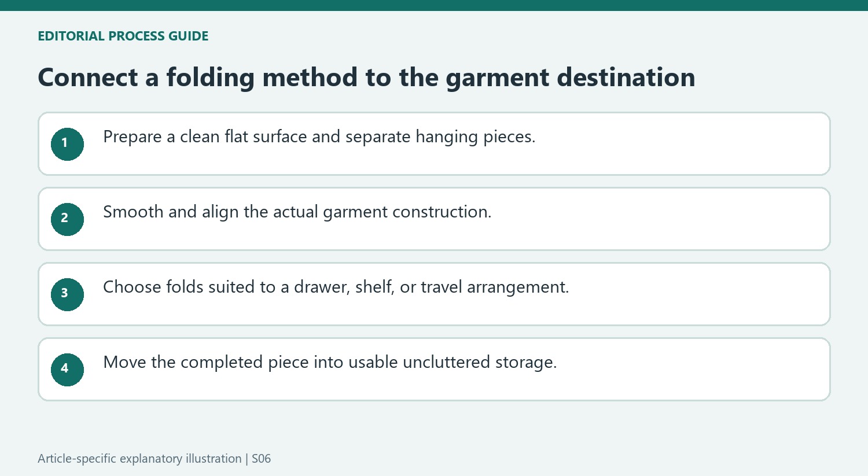Select the 'Smooth and align' step text
The height and width of the screenshot is (476, 868).
(297, 212)
